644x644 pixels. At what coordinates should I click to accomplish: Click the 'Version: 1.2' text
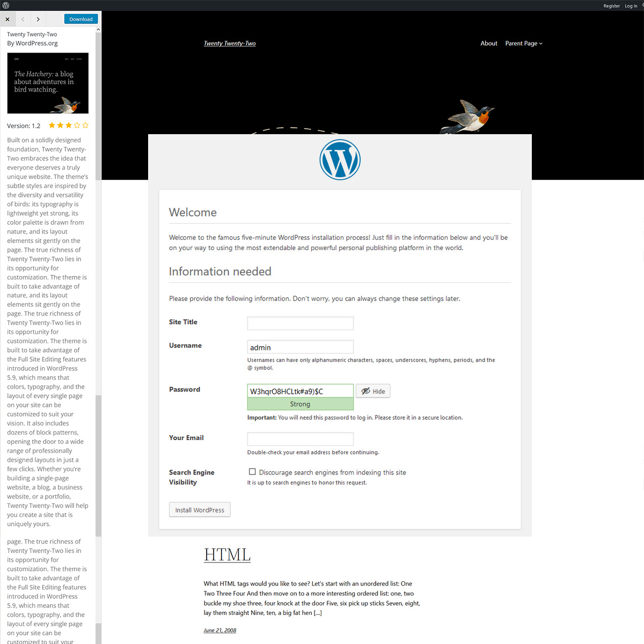click(x=24, y=126)
